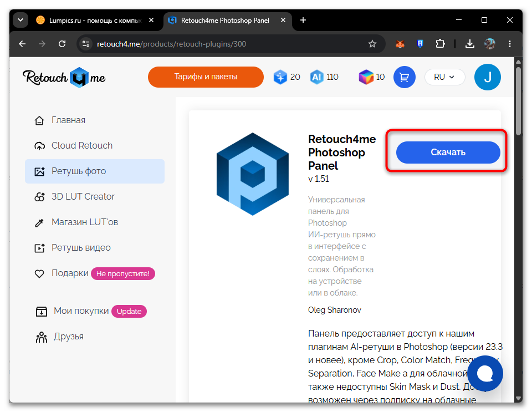Viewport: 532px width, 412px height.
Task: Click the video retouch icon
Action: [x=39, y=248]
